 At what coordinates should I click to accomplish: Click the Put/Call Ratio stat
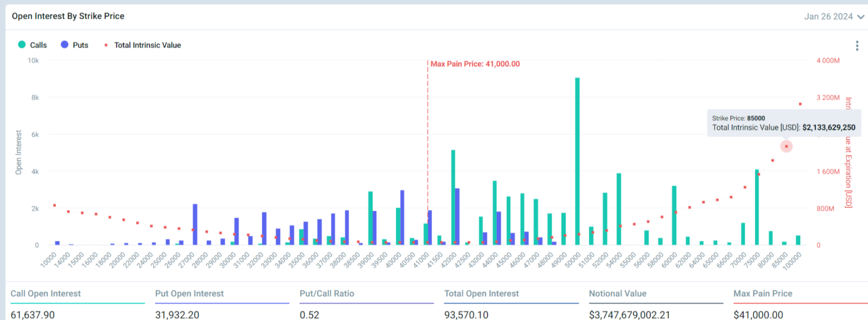click(x=327, y=294)
